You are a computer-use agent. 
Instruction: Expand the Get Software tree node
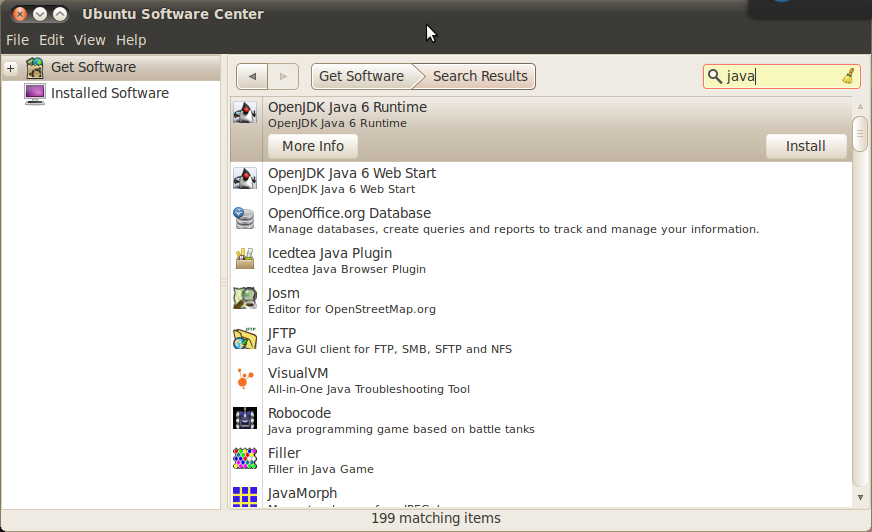click(10, 68)
